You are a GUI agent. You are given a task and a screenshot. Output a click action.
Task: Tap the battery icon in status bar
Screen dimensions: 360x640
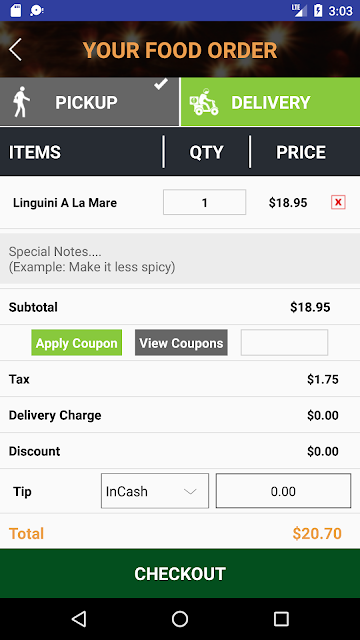pyautogui.click(x=318, y=10)
